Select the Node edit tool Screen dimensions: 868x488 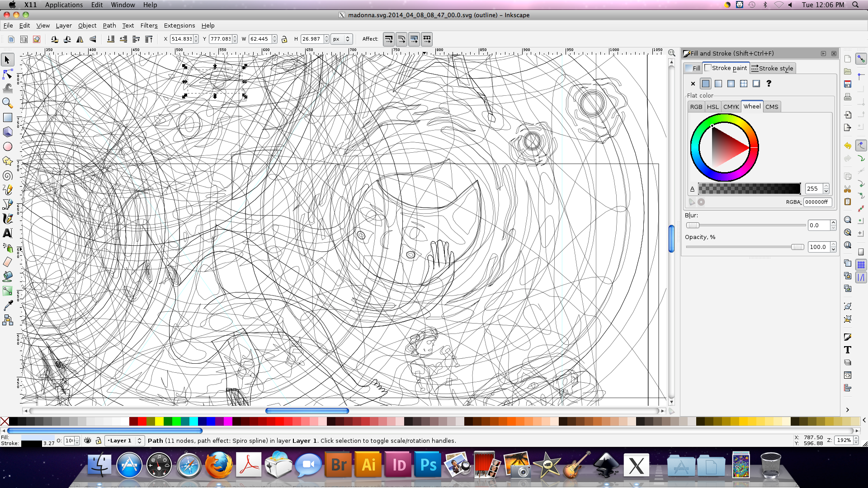coord(8,74)
